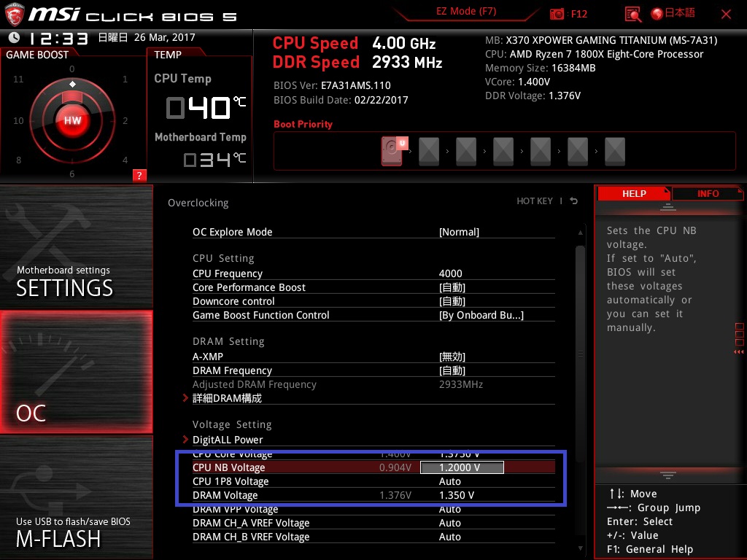Screen dimensions: 747x560
Task: Change language via the 日本語 globe
Action: pos(673,13)
